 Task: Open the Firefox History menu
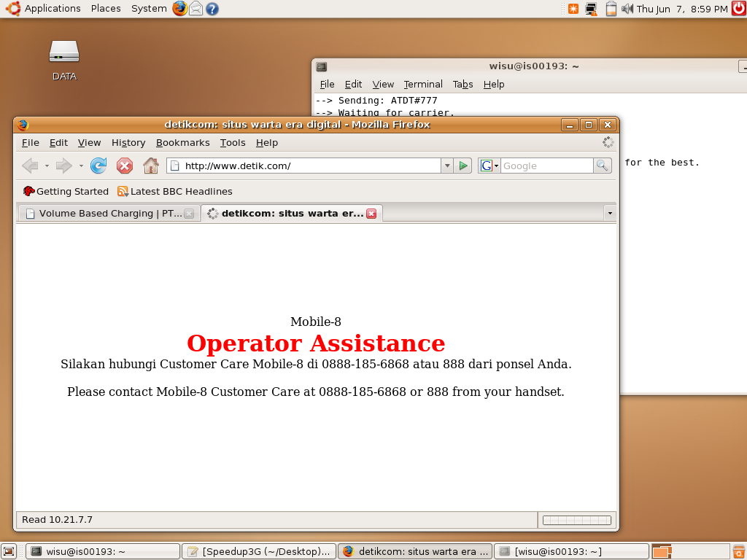128,143
